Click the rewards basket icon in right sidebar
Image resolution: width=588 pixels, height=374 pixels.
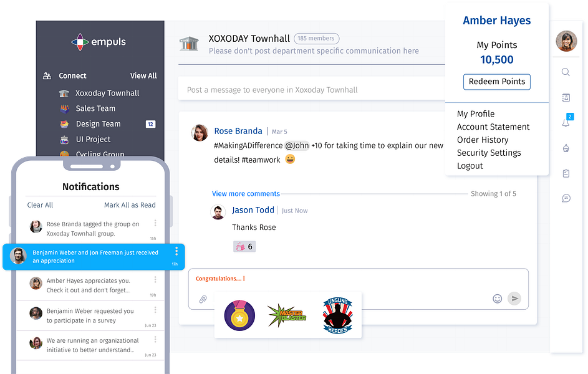tap(566, 148)
